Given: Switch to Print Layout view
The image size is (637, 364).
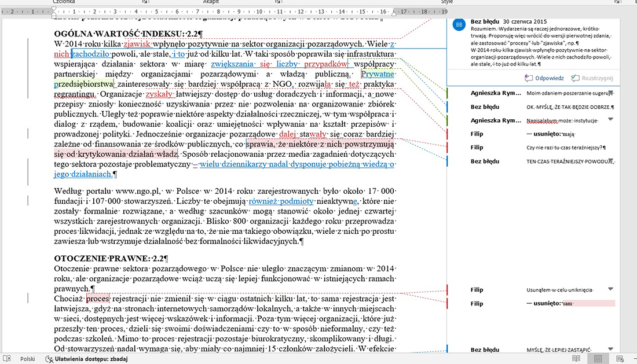Looking at the screenshot, I should (x=598, y=359).
